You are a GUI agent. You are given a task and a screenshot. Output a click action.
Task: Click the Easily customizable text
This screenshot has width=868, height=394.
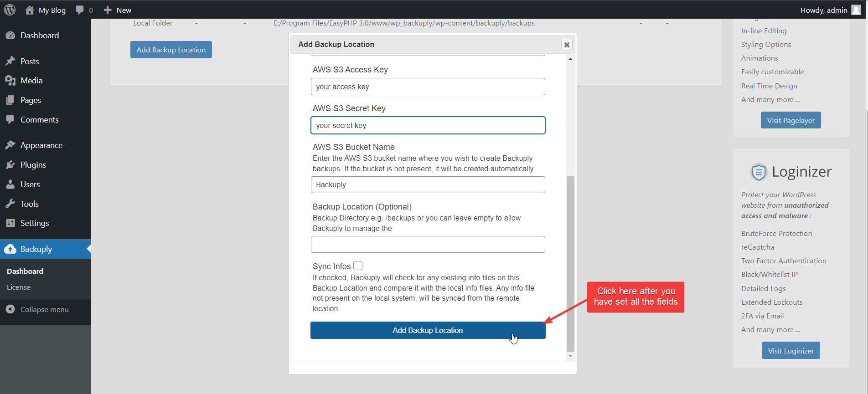(x=772, y=72)
